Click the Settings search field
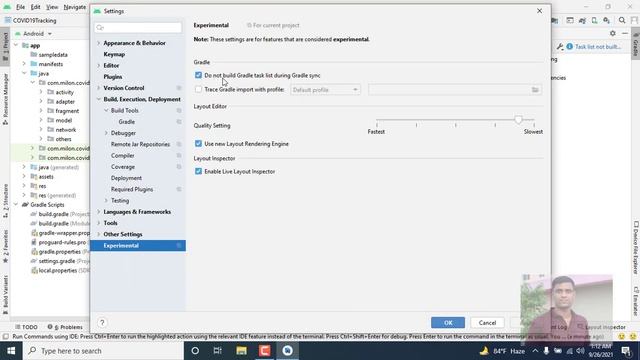 pyautogui.click(x=138, y=27)
